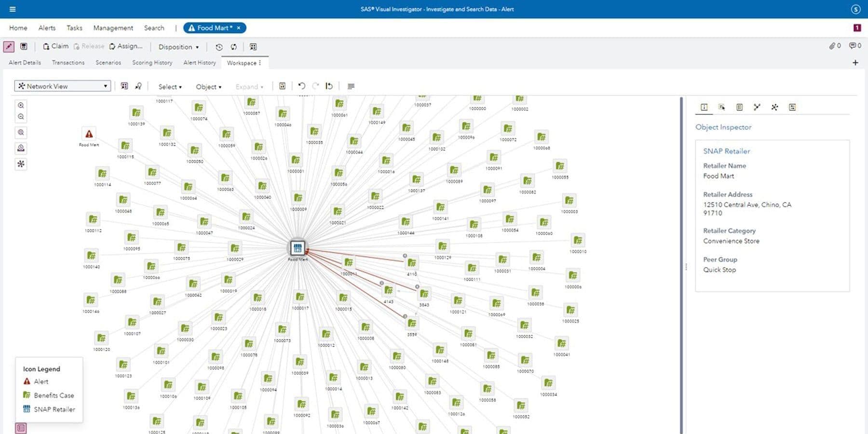The height and width of the screenshot is (434, 868).
Task: Open Management menu
Action: click(113, 28)
